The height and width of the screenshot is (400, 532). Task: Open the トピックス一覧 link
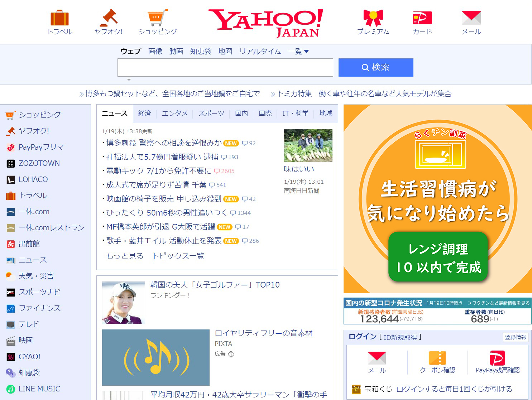pos(178,256)
